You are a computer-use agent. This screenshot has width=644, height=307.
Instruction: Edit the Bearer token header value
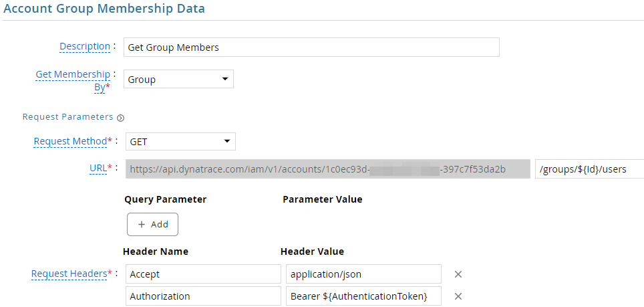click(364, 296)
